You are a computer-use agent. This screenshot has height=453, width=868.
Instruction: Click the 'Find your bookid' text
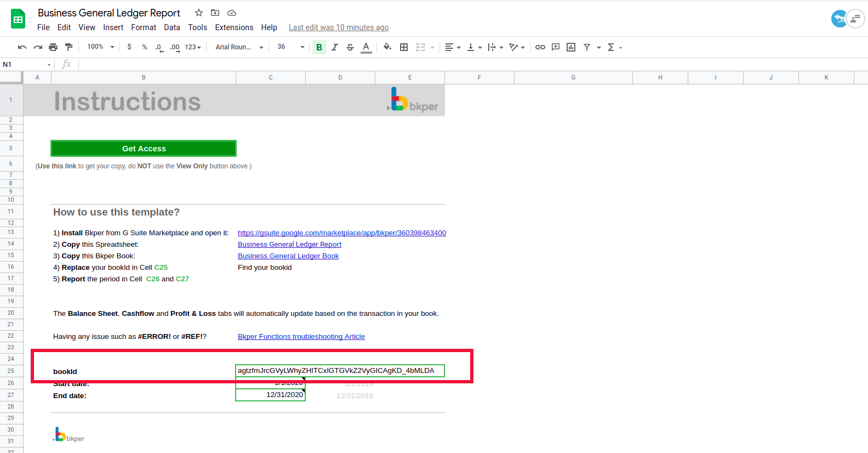coord(265,268)
